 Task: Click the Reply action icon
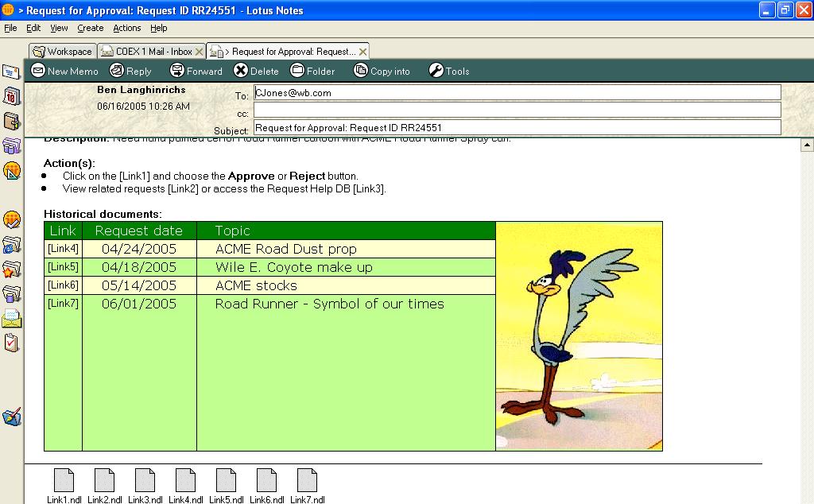(x=117, y=70)
